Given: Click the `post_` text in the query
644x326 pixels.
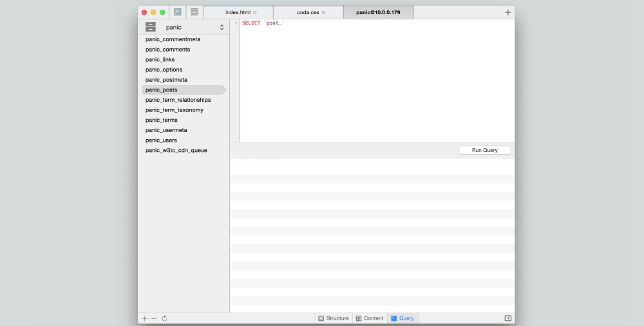Looking at the screenshot, I should click(x=274, y=23).
